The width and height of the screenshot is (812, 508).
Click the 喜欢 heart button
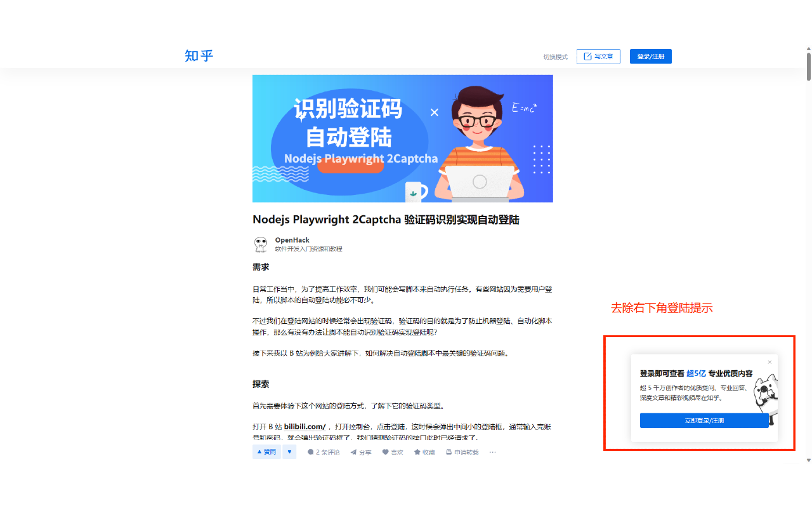pyautogui.click(x=393, y=452)
